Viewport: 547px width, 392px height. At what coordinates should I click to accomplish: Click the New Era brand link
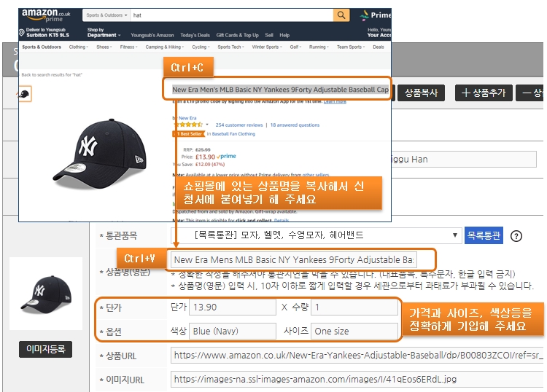pyautogui.click(x=187, y=118)
